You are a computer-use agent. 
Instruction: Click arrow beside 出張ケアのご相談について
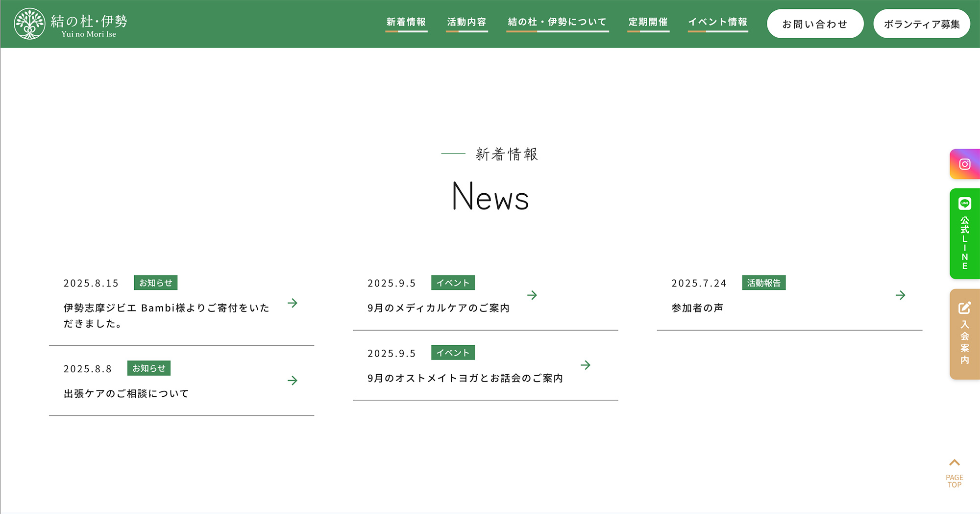pyautogui.click(x=293, y=381)
